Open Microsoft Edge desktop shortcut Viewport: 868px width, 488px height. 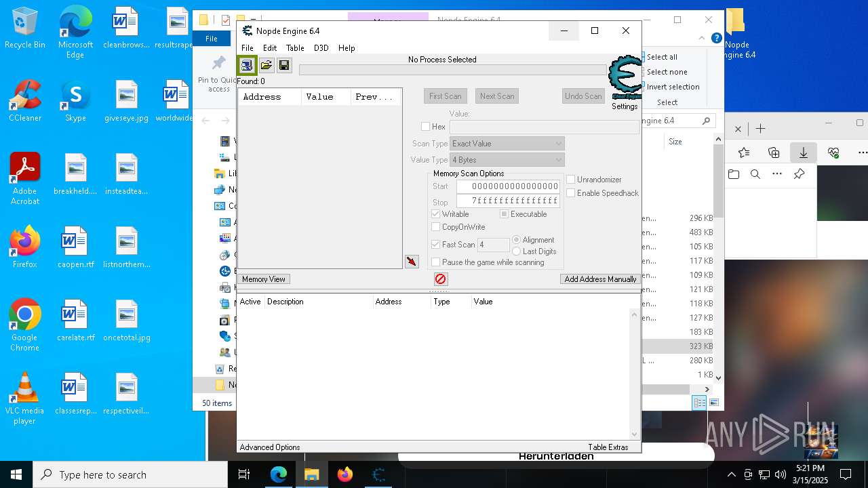click(x=75, y=33)
